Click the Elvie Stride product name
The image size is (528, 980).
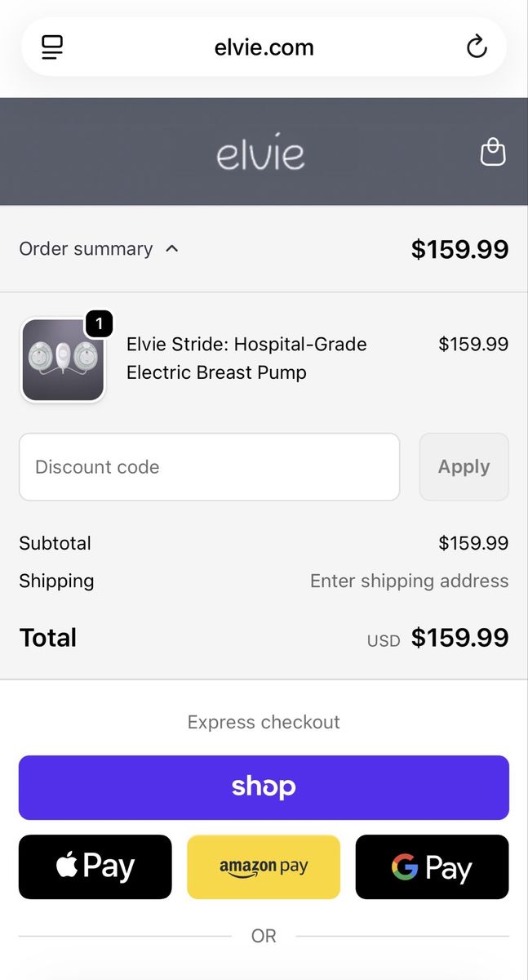(x=246, y=358)
